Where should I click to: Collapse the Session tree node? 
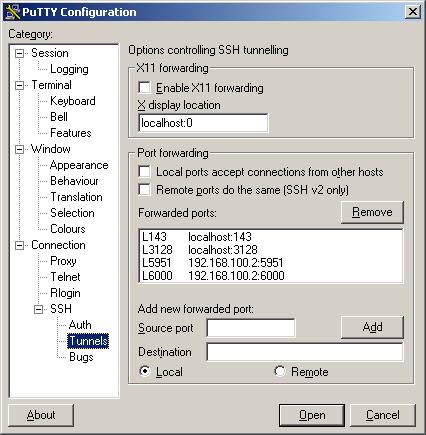click(x=20, y=53)
